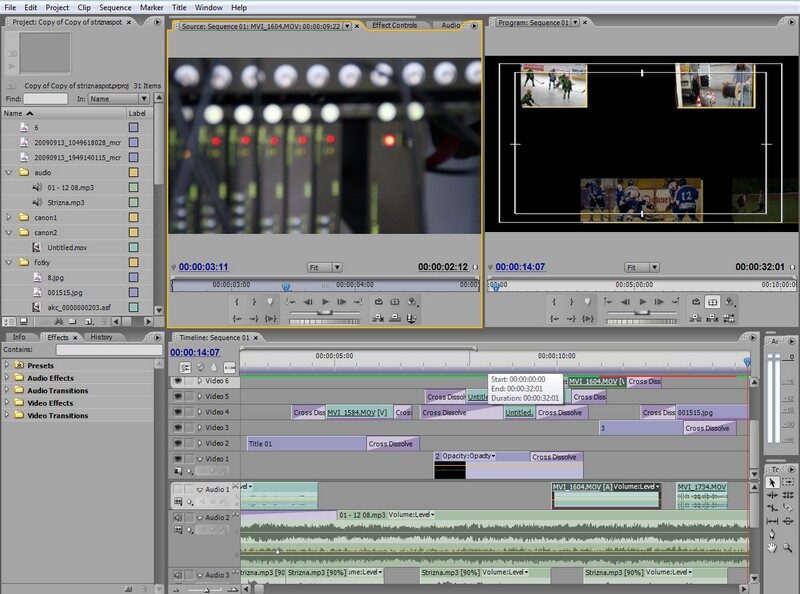Hide the Video 6 track output

point(178,381)
